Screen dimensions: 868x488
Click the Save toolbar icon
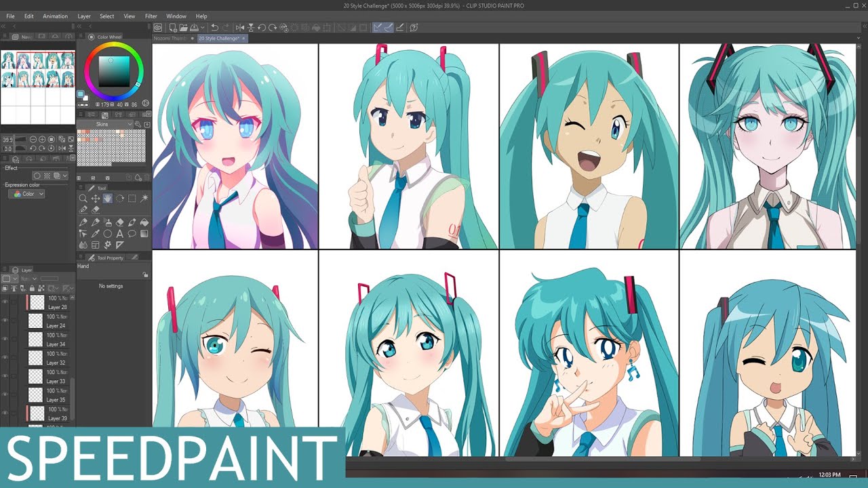click(x=194, y=28)
